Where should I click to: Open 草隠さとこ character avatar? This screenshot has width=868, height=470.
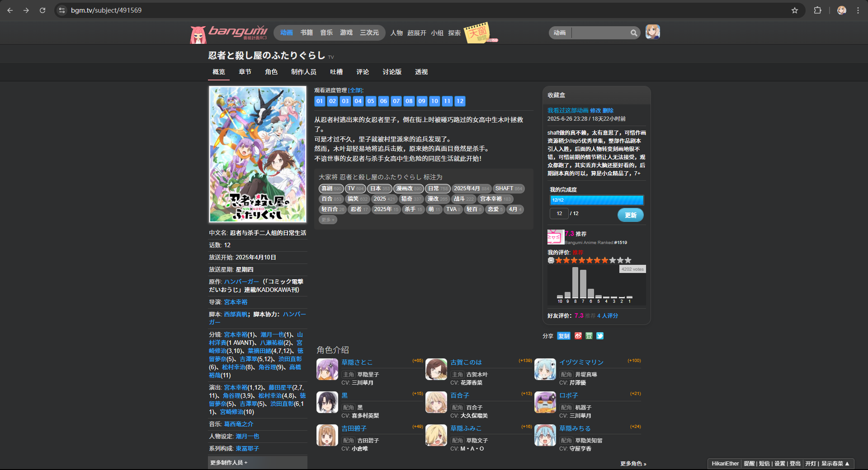327,369
